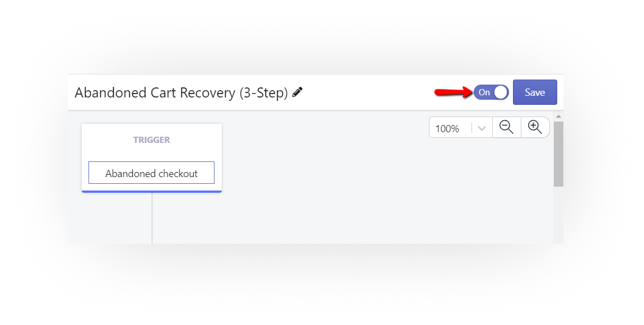
Task: Click the white knob of the On switch
Action: pyautogui.click(x=501, y=92)
